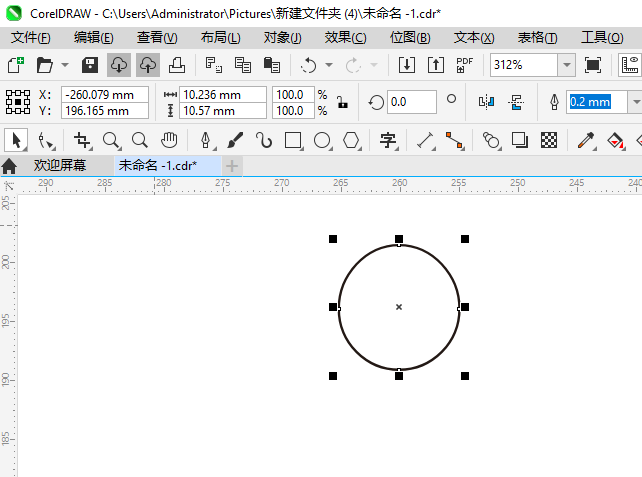Select the Zoom tool with flyout
Image resolution: width=642 pixels, height=477 pixels.
(111, 140)
